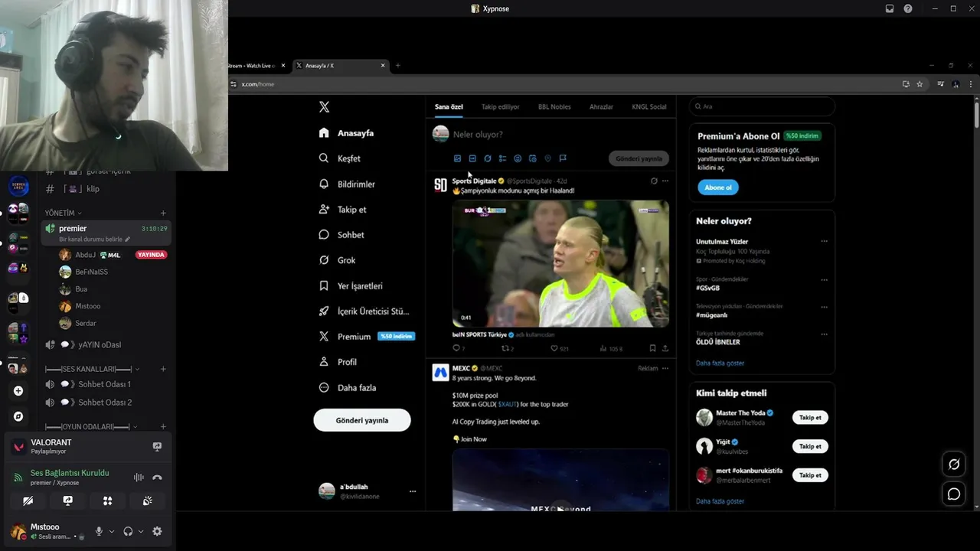Viewport: 980px width, 551px height.
Task: Click Grok icon on Sports Digitale post
Action: point(653,181)
